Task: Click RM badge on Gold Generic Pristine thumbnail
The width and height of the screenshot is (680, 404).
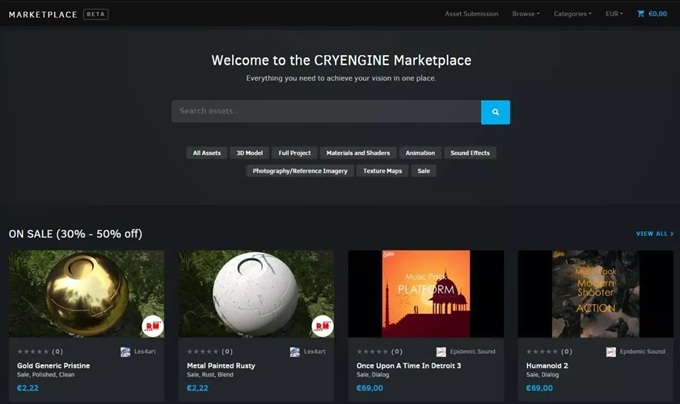Action: [153, 326]
